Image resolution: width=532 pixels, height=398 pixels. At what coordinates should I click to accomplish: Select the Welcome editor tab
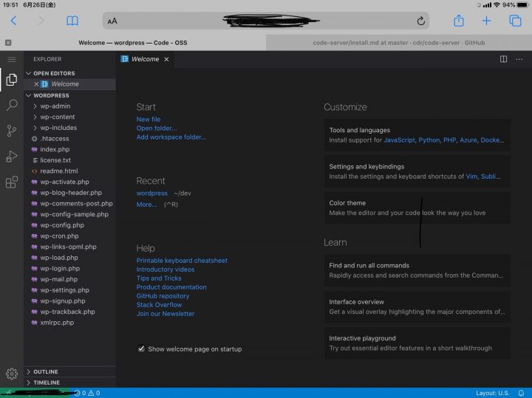tap(145, 59)
